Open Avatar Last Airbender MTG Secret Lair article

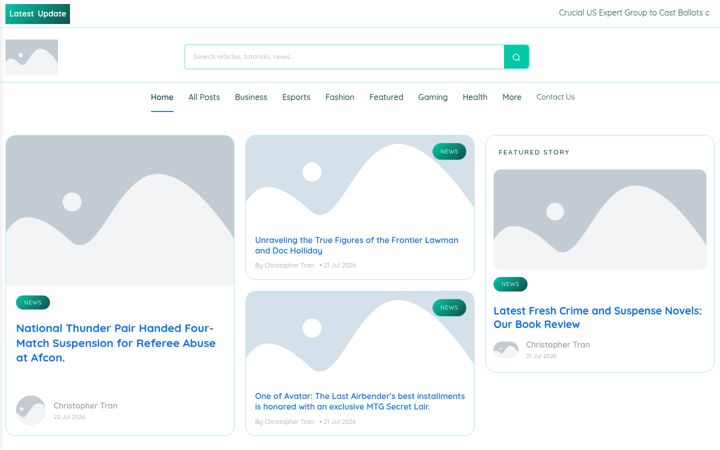pyautogui.click(x=360, y=401)
